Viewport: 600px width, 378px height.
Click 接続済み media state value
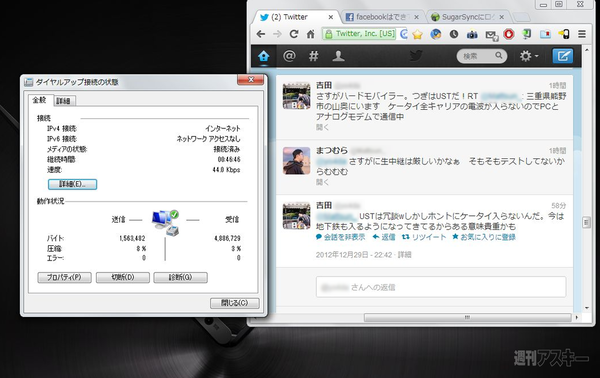(227, 149)
